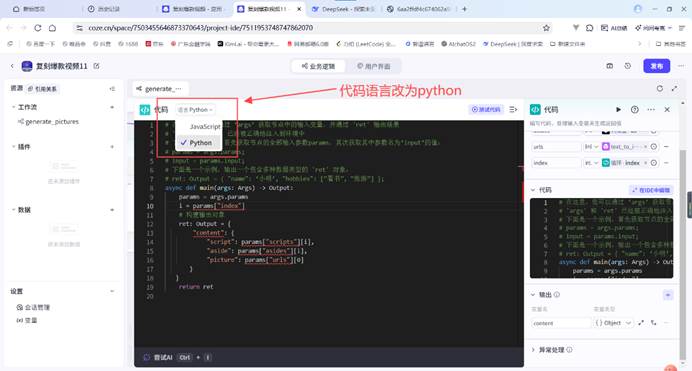Click the content output name field
The image size is (692, 371).
[x=560, y=323]
